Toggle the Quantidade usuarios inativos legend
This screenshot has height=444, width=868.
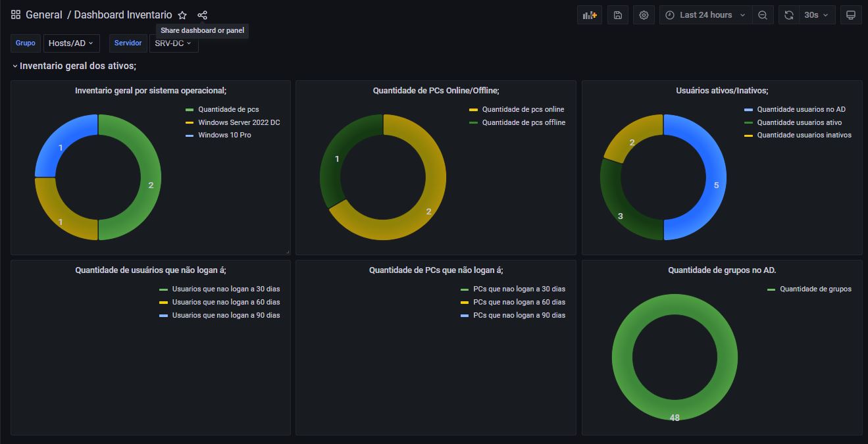804,136
